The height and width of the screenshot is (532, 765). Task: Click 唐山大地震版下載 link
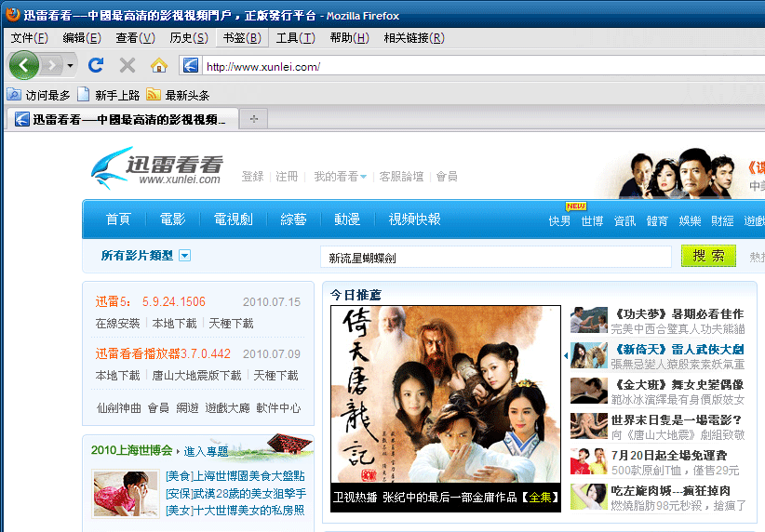(196, 376)
